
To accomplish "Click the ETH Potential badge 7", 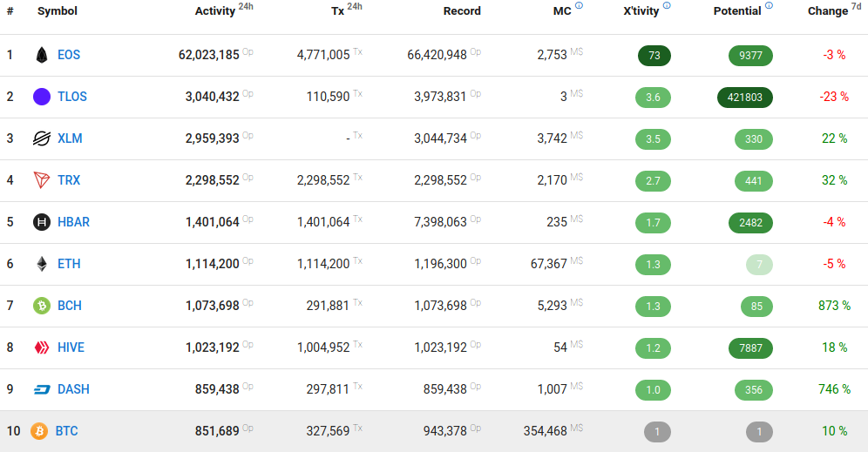I will (760, 265).
